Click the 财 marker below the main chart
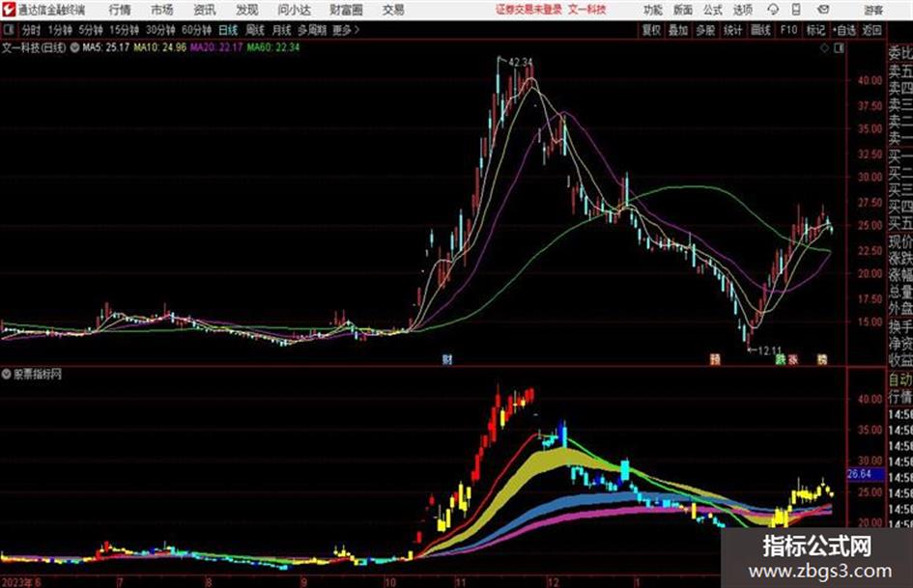 447,359
